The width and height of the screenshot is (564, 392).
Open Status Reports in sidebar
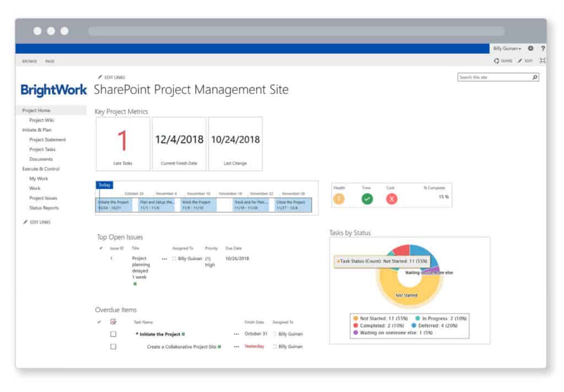coord(44,208)
